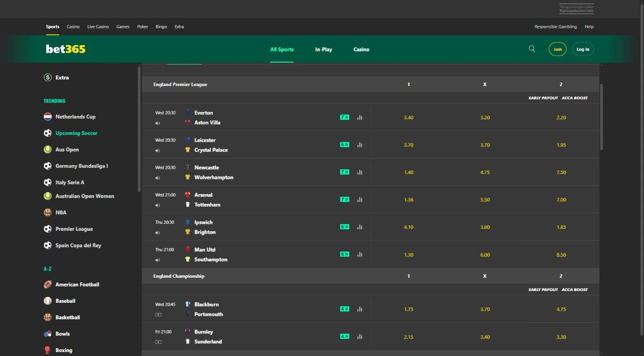Expand the 7» extra markets for Newcastle match

(x=345, y=172)
